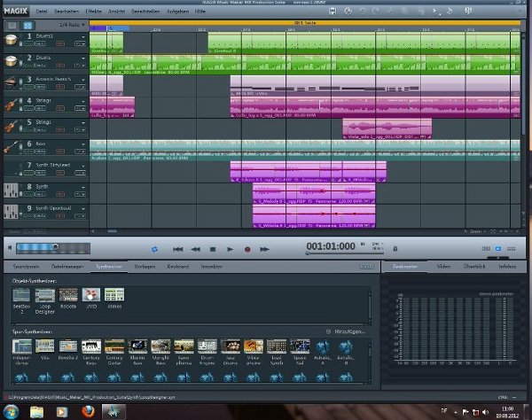
Task: Switch to the Soundpools tab
Action: click(26, 267)
